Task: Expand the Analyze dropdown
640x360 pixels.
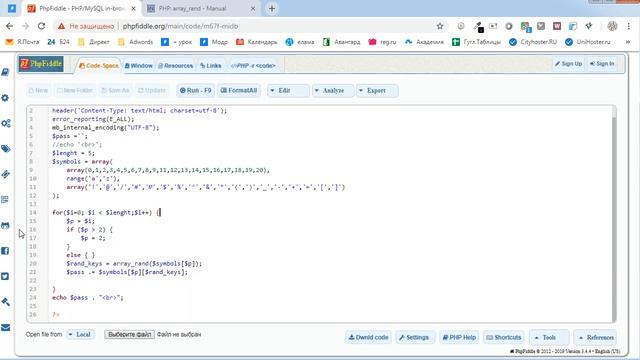Action: pos(333,91)
